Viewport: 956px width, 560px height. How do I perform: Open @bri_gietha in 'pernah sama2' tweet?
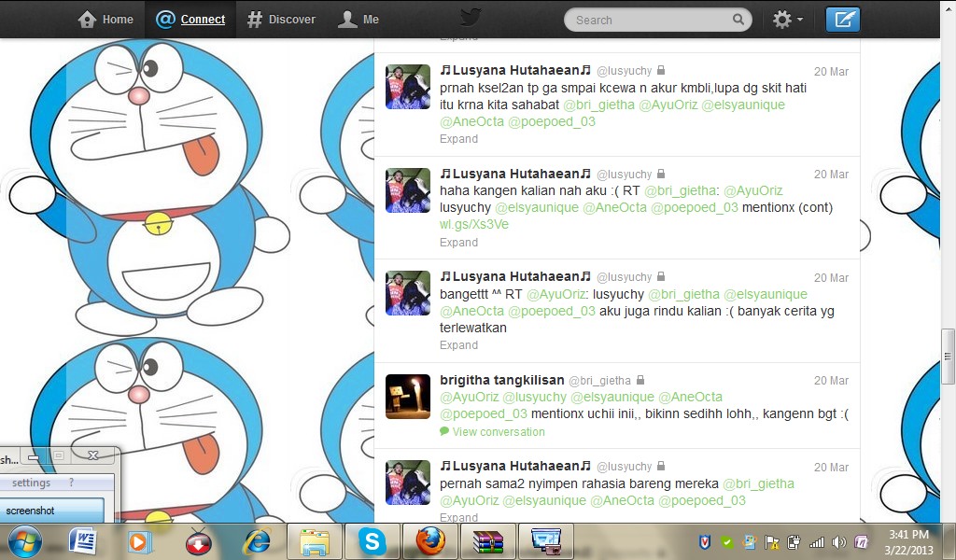(758, 483)
